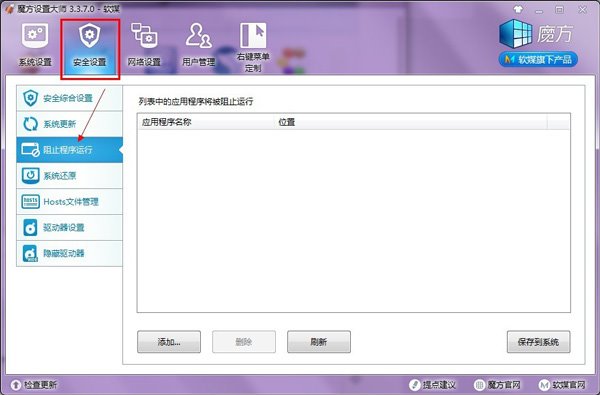Viewport: 600px width, 395px height.
Task: Click the disabled 删除 button
Action: pyautogui.click(x=244, y=342)
